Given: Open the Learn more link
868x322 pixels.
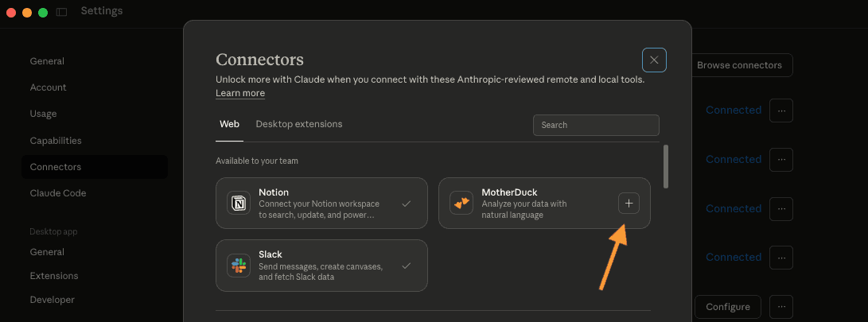Looking at the screenshot, I should (240, 93).
